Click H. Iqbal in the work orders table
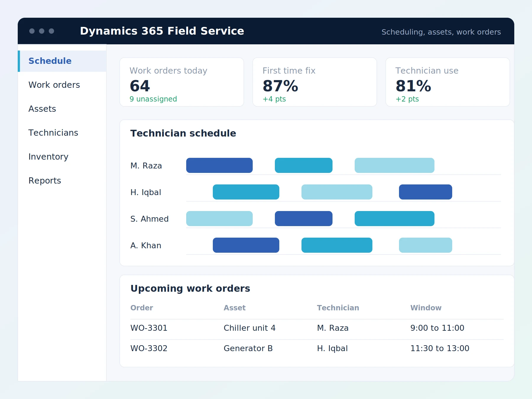The image size is (532, 399). pos(332,348)
